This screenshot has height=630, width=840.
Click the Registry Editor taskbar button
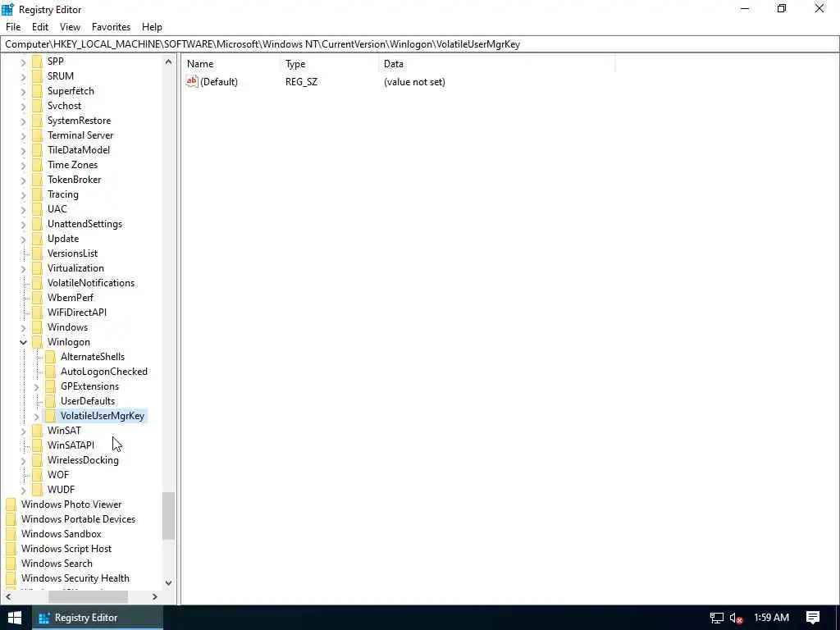(x=98, y=618)
